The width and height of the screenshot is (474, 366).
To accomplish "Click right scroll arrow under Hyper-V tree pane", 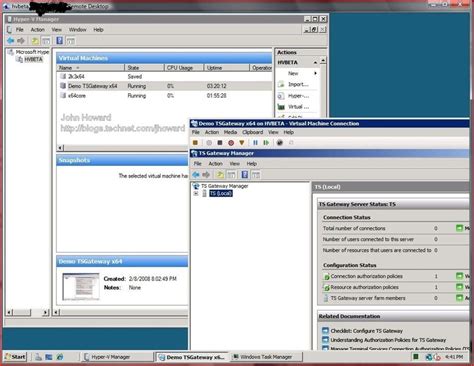I will (x=46, y=312).
